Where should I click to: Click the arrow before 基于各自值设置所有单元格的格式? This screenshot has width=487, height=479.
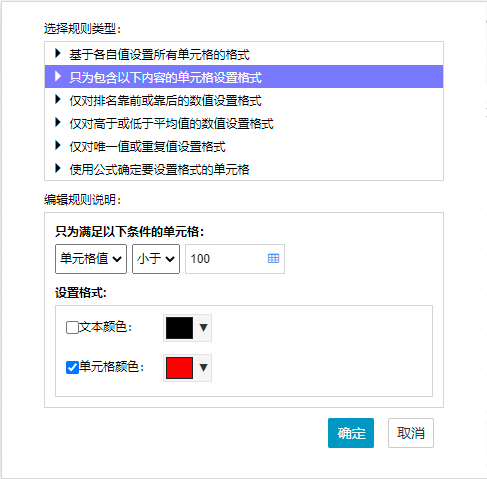pos(58,53)
